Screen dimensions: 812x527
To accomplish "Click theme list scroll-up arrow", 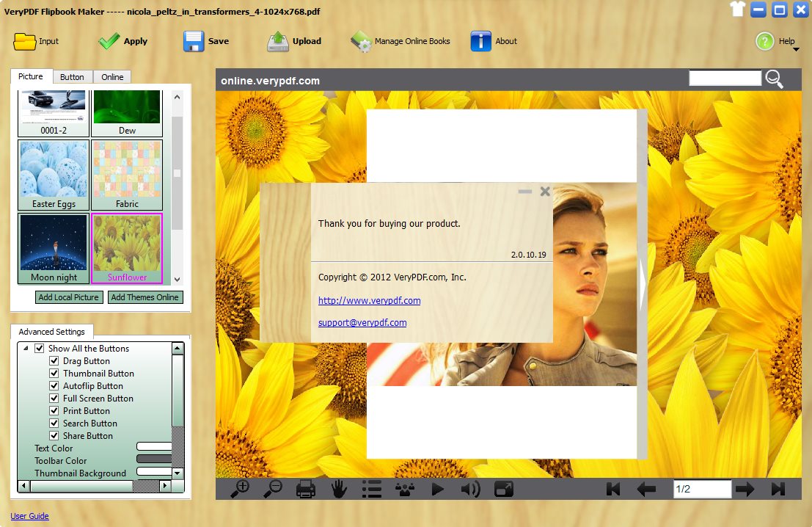I will pyautogui.click(x=177, y=97).
